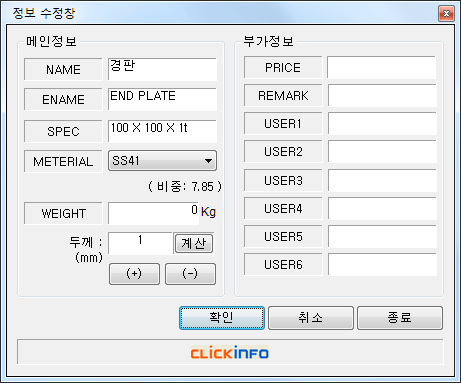
Task: Close the 정보 수정창 dialog window
Action: pyautogui.click(x=446, y=13)
